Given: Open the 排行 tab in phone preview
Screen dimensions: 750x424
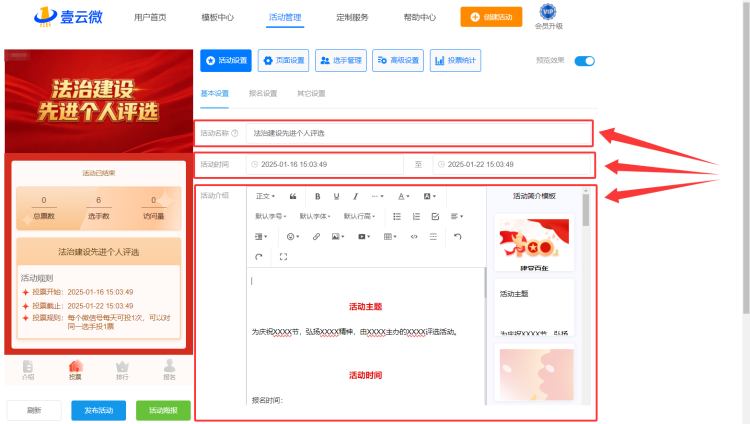Looking at the screenshot, I should pyautogui.click(x=122, y=369).
